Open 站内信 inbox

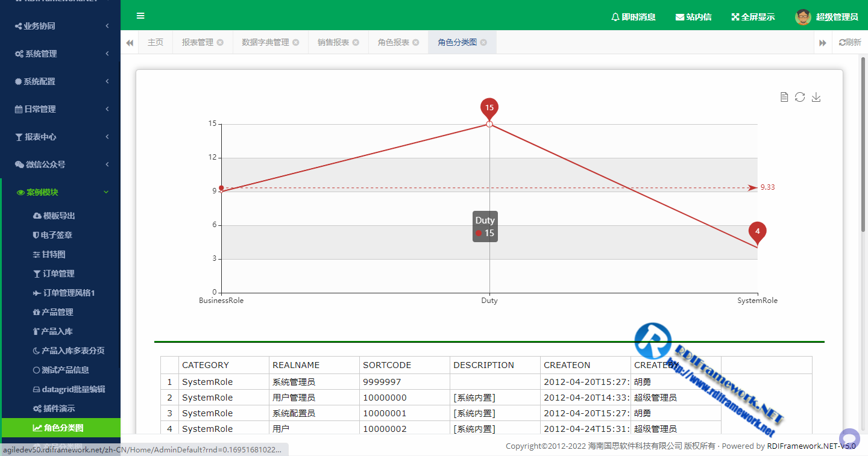coord(693,17)
